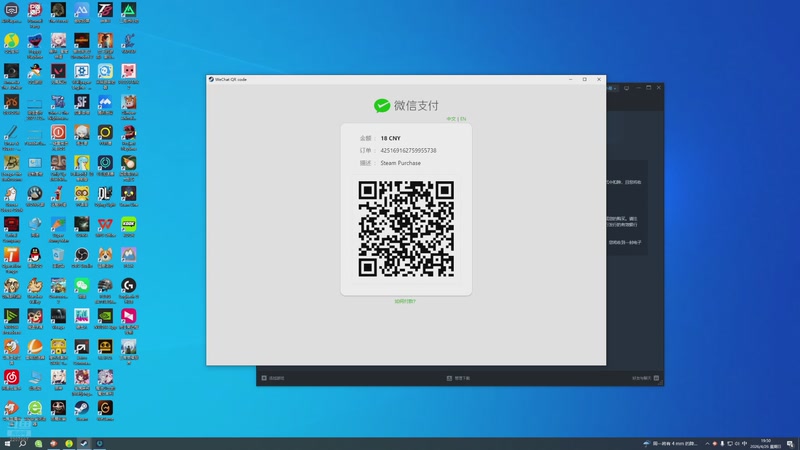Switch WeChat Pay page to EN

463,119
